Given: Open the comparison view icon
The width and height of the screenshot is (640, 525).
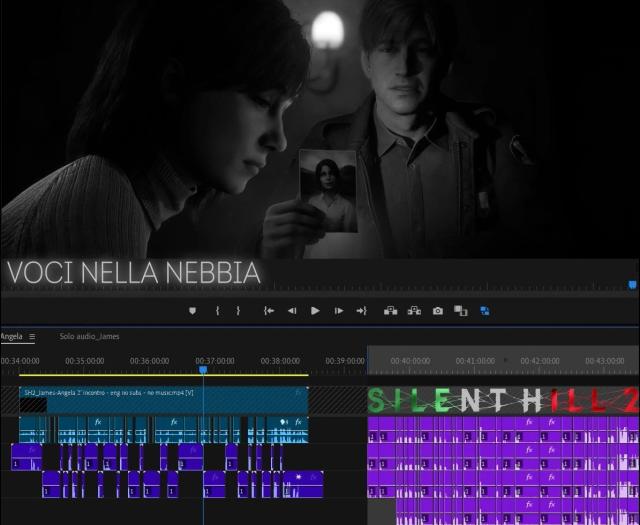Looking at the screenshot, I should (x=461, y=311).
